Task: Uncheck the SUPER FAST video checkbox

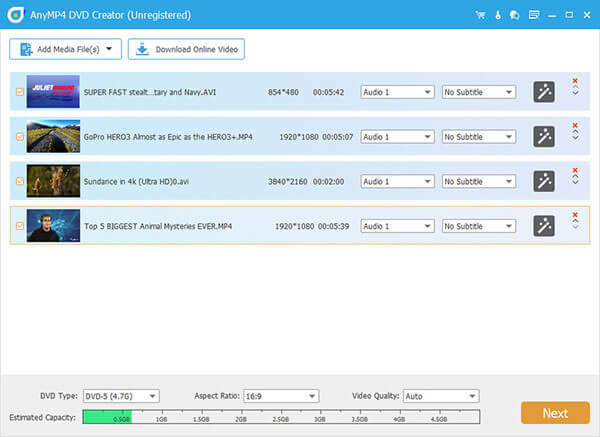Action: [x=20, y=92]
